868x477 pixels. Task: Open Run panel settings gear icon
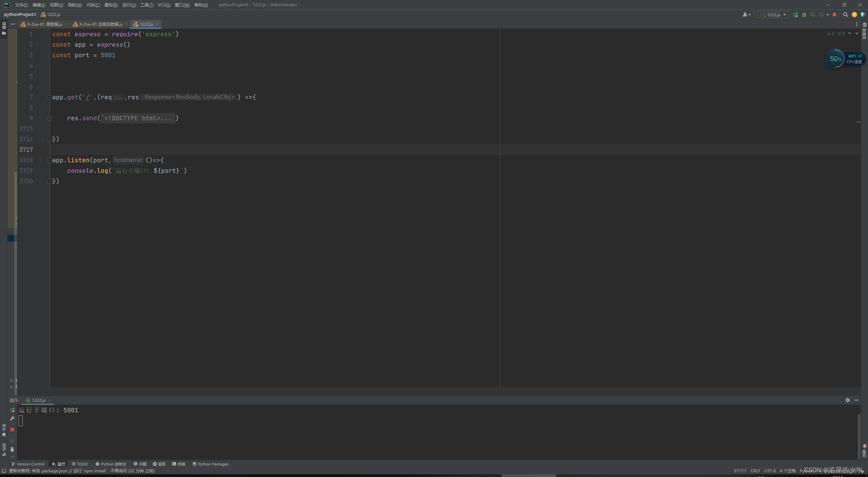(x=847, y=400)
